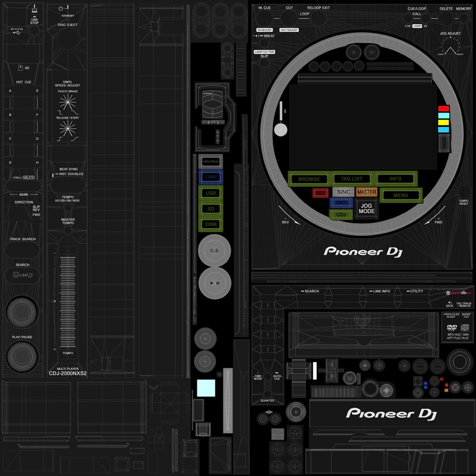Click the curved FWD arrow icon

435,216
